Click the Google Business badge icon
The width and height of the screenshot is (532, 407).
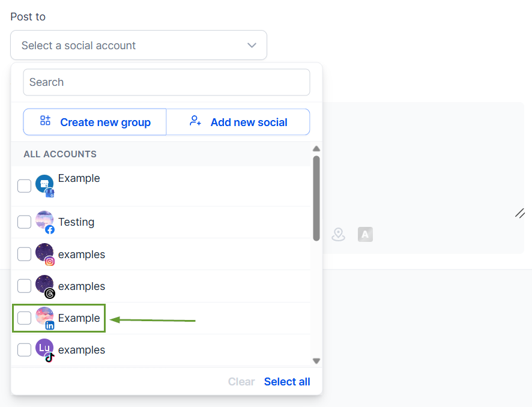pyautogui.click(x=50, y=193)
